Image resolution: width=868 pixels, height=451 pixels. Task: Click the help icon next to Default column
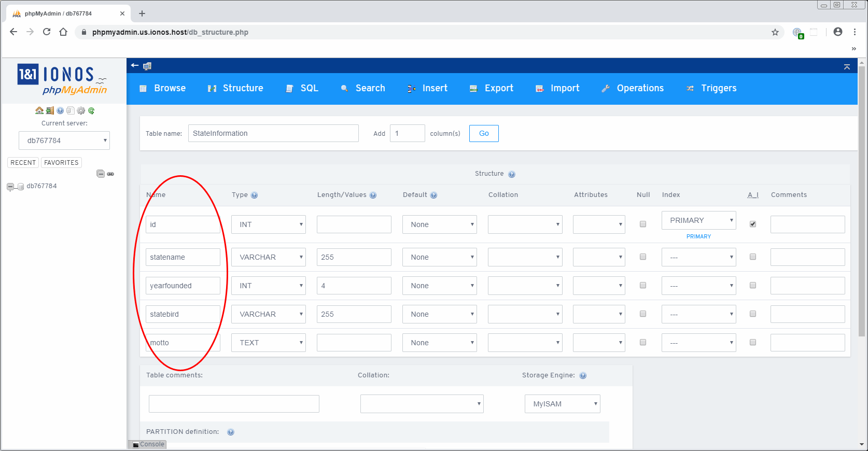click(433, 195)
